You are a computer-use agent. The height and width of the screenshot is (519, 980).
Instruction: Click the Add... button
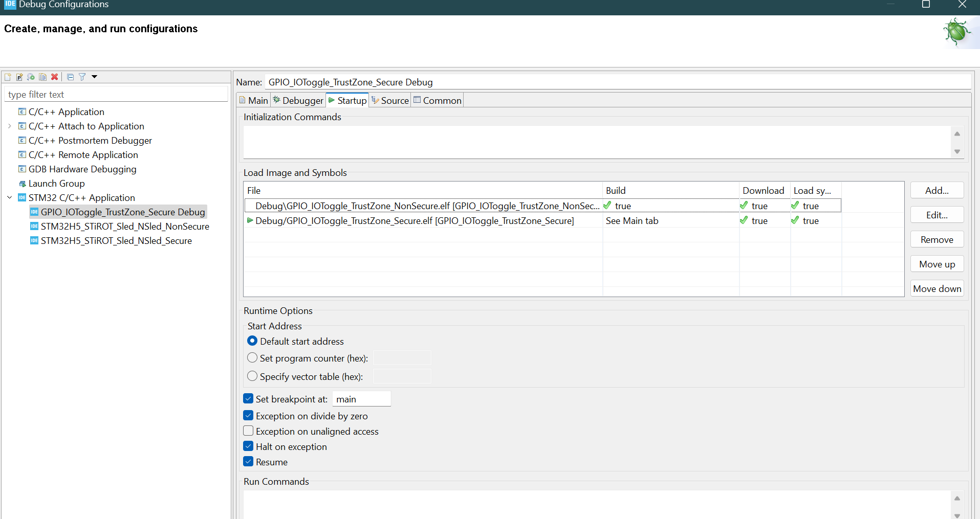[x=937, y=191]
